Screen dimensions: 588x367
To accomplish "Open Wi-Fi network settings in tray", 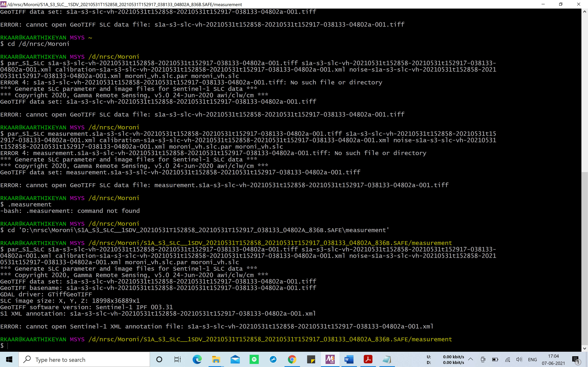I will tap(508, 360).
